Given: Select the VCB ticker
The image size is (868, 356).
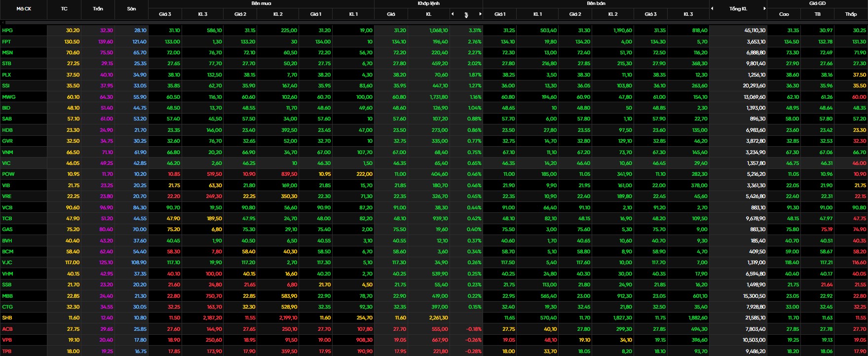Looking at the screenshot, I should (7, 207).
